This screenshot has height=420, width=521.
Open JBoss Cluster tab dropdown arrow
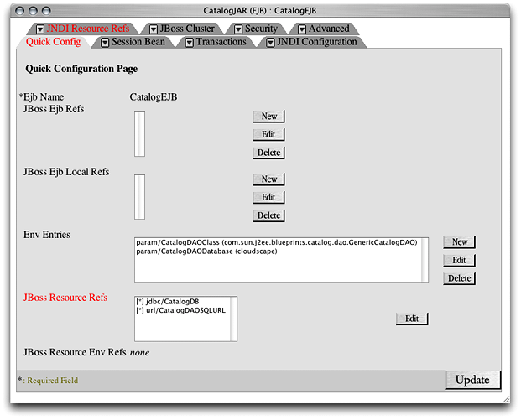[x=154, y=29]
